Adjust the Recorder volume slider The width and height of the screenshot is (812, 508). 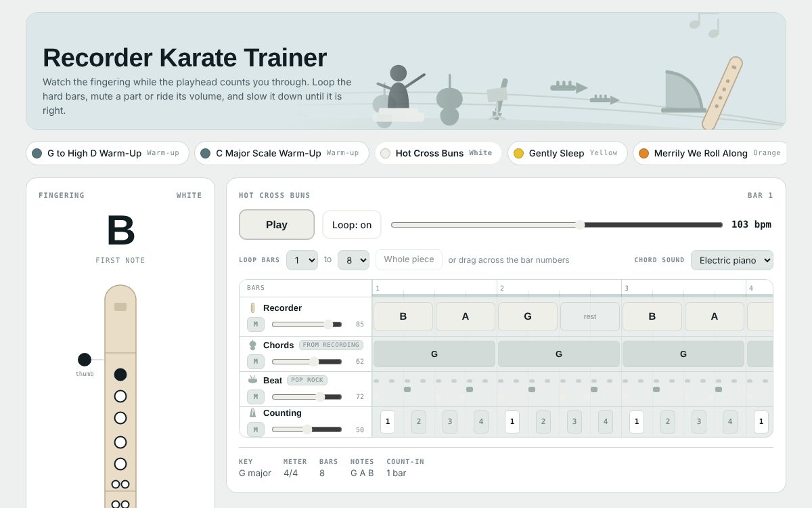pyautogui.click(x=307, y=324)
